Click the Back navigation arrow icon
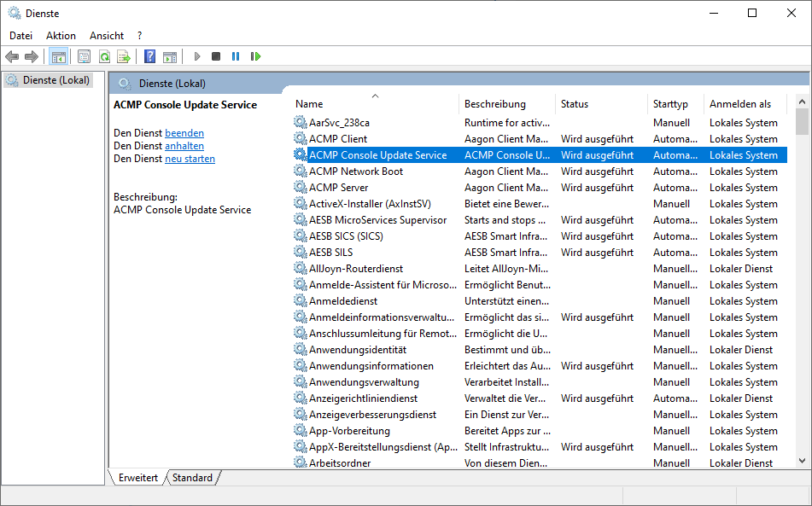Viewport: 812px width, 506px height. point(12,55)
